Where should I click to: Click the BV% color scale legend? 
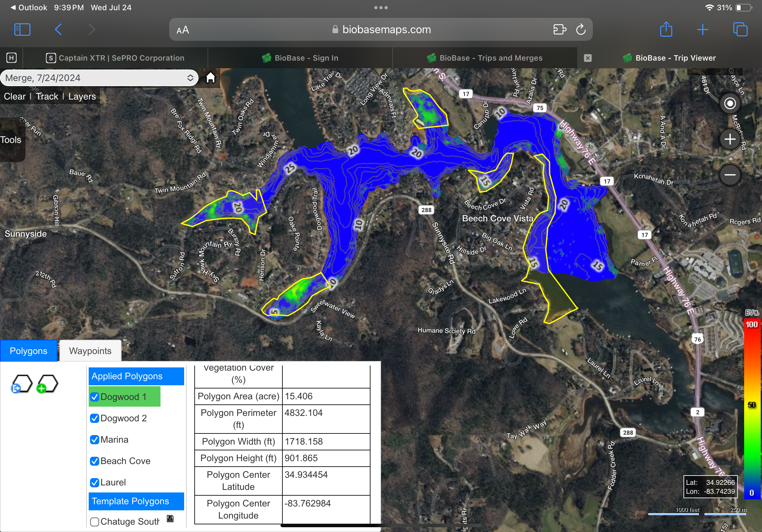[751, 408]
